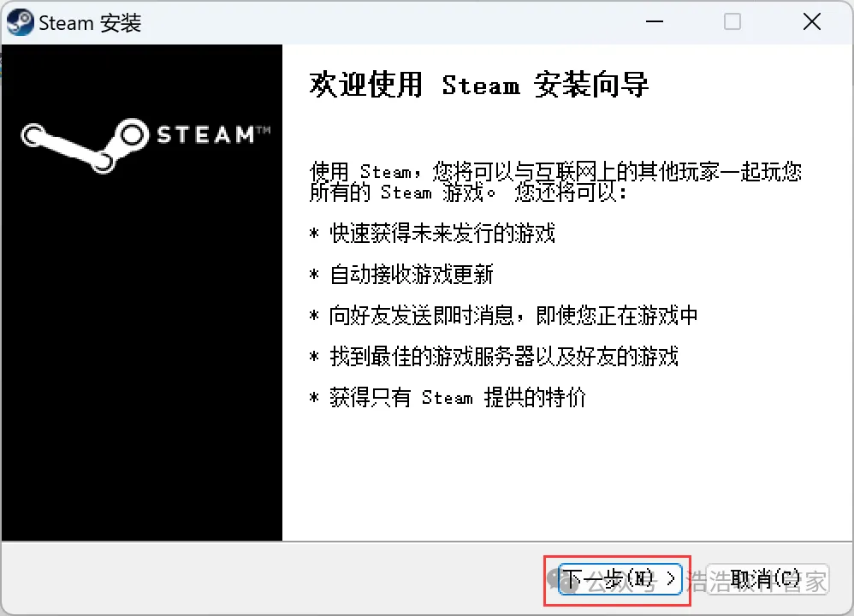Click the Steam icon in title bar
854x616 pixels.
click(21, 22)
